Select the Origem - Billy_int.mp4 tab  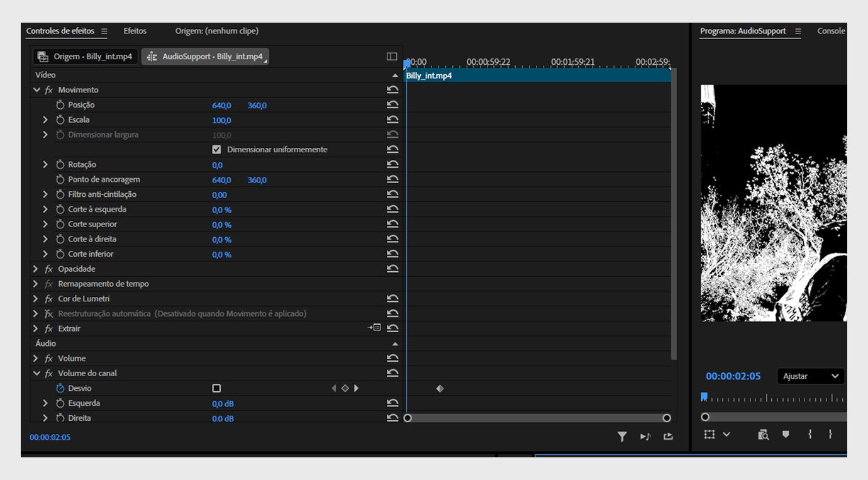pyautogui.click(x=85, y=57)
